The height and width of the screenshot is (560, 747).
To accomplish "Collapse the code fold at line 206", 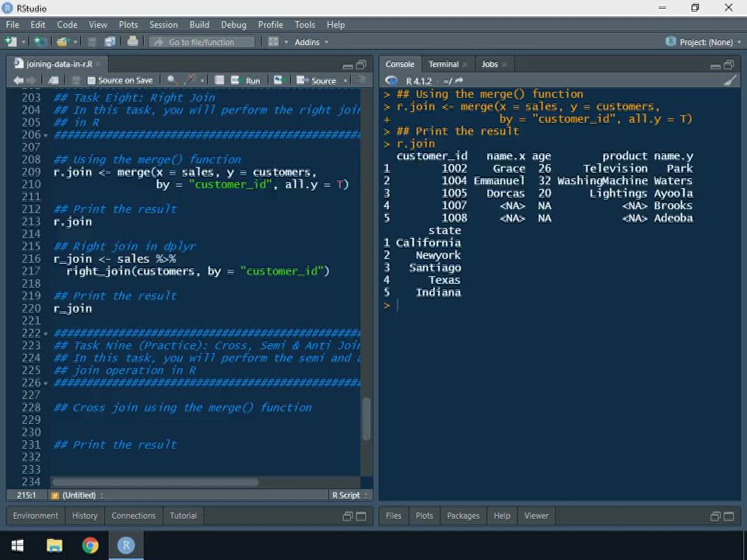I will 46,135.
